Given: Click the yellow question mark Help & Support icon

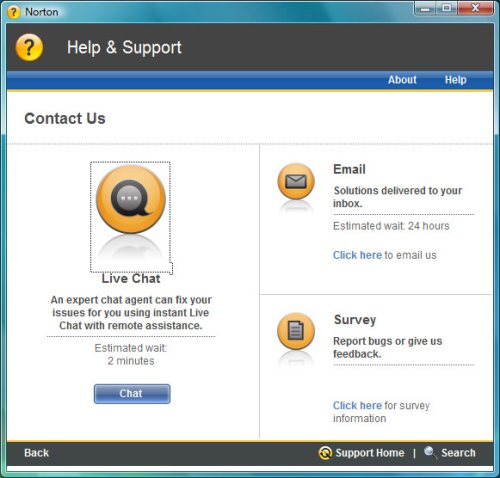Looking at the screenshot, I should (29, 48).
